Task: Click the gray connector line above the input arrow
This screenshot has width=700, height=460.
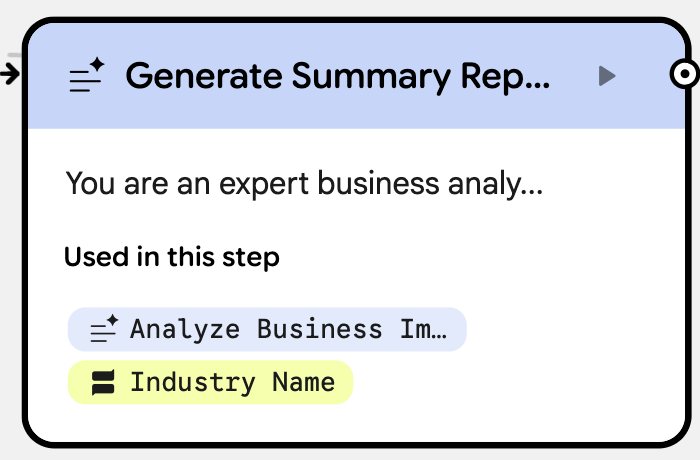Action: 11,54
